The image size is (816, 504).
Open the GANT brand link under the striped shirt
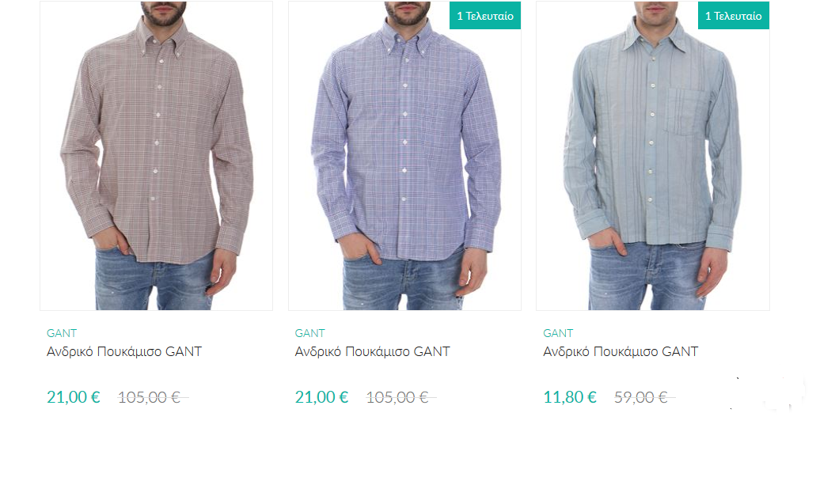(559, 333)
